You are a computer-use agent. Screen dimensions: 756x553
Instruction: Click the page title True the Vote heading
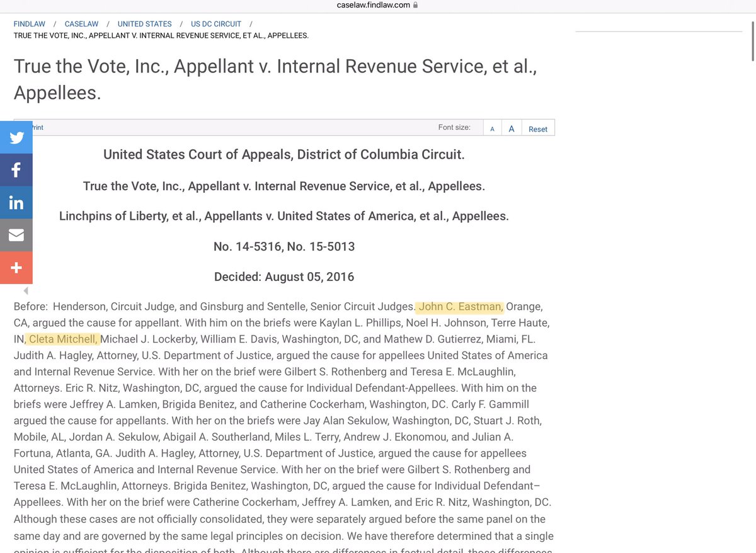point(275,79)
